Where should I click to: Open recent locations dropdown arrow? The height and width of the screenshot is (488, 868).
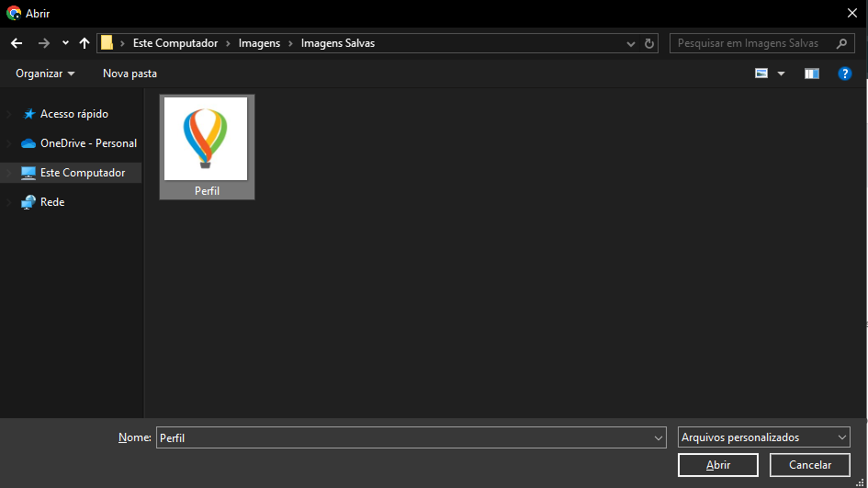pyautogui.click(x=65, y=43)
